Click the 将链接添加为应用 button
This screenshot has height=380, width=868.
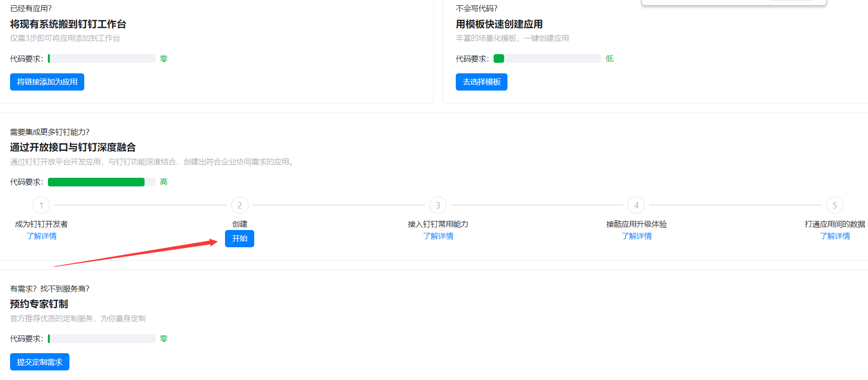point(47,82)
